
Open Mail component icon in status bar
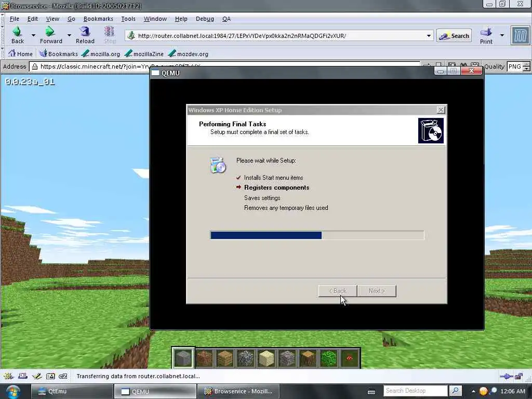[x=23, y=376]
